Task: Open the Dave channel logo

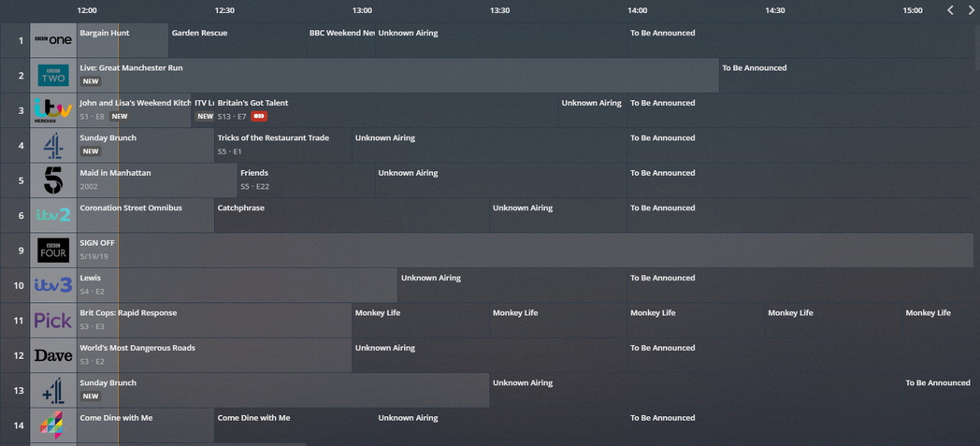Action: tap(53, 355)
